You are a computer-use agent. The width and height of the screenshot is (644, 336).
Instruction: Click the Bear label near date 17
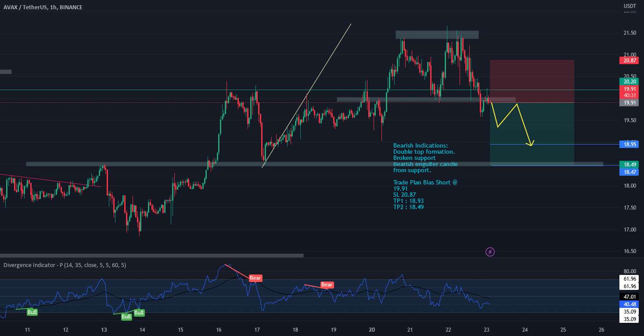pyautogui.click(x=255, y=278)
